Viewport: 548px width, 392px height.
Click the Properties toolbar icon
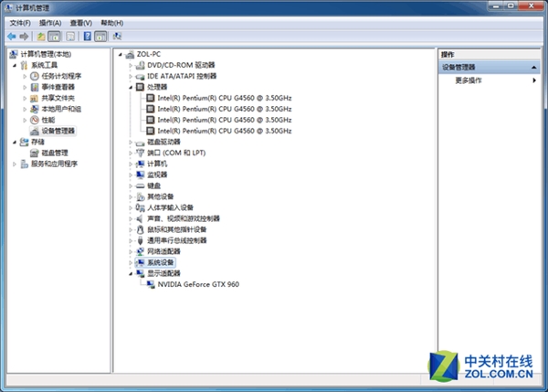[70, 36]
